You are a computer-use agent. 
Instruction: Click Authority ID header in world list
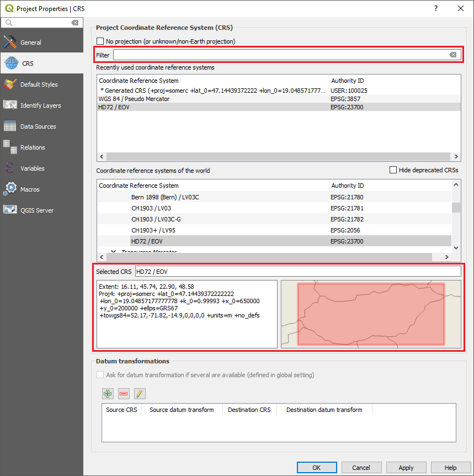[x=390, y=185]
